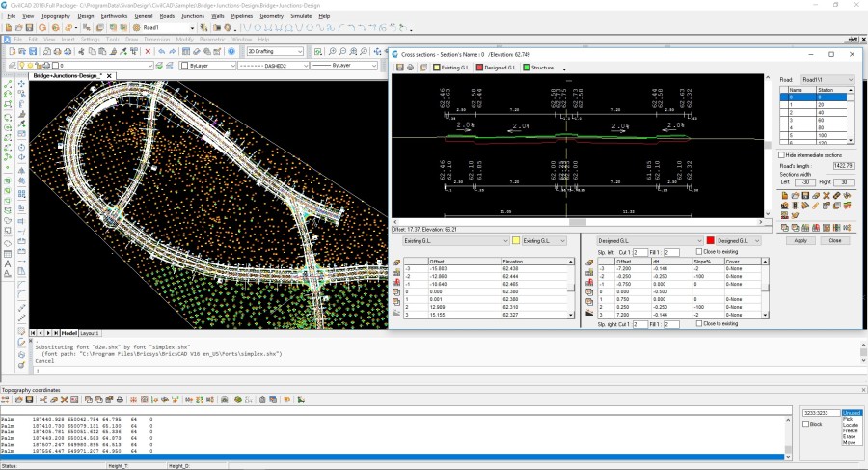
Task: Click the print icon in Cross sections toolbar
Action: [x=411, y=68]
